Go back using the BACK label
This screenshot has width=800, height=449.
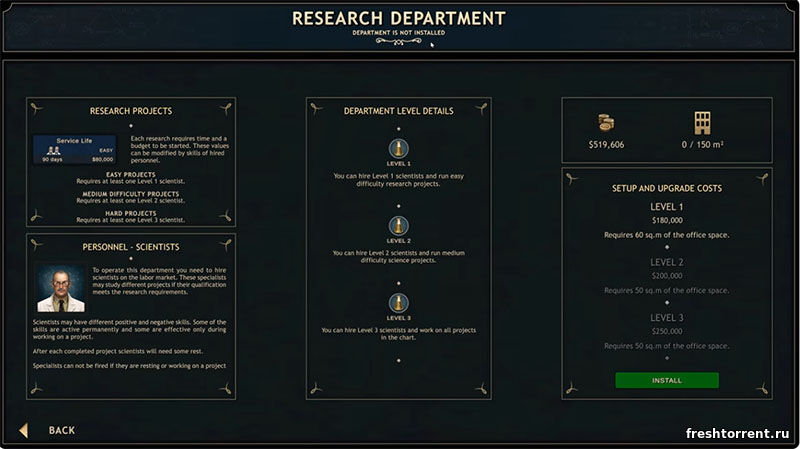point(62,430)
